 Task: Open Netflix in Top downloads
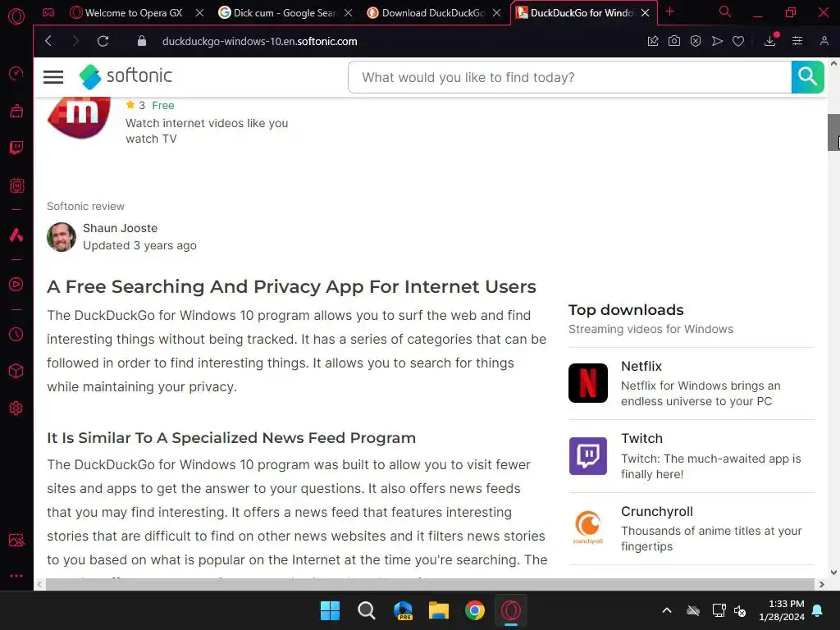691,384
